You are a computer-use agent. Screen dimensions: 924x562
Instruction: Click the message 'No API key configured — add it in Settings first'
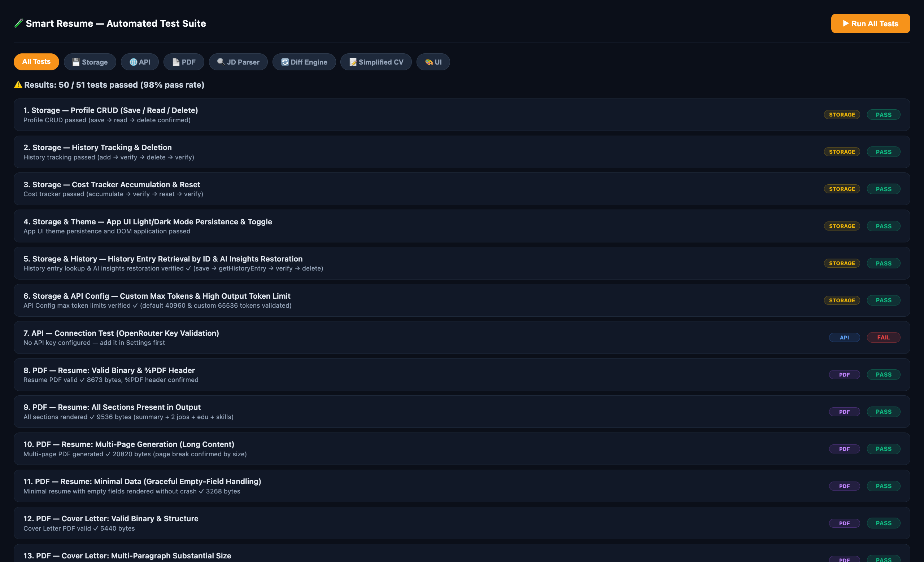[x=94, y=342]
